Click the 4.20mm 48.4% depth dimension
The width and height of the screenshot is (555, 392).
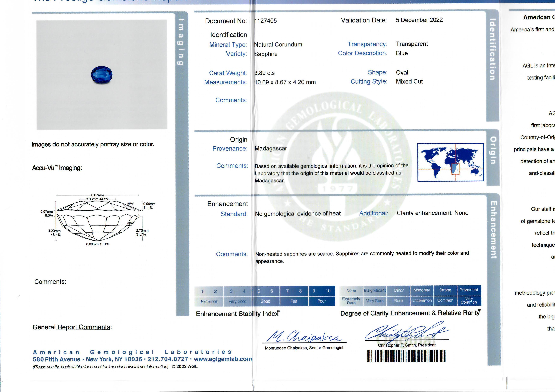(54, 233)
